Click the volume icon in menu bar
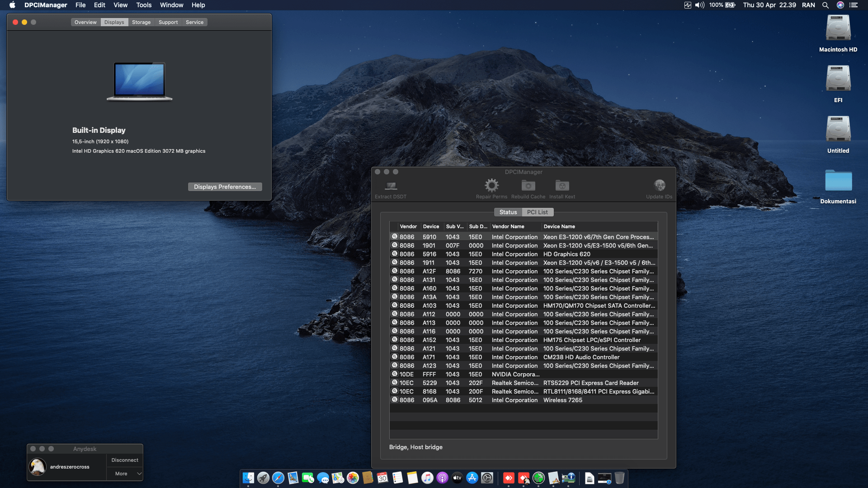This screenshot has height=488, width=868. [700, 5]
